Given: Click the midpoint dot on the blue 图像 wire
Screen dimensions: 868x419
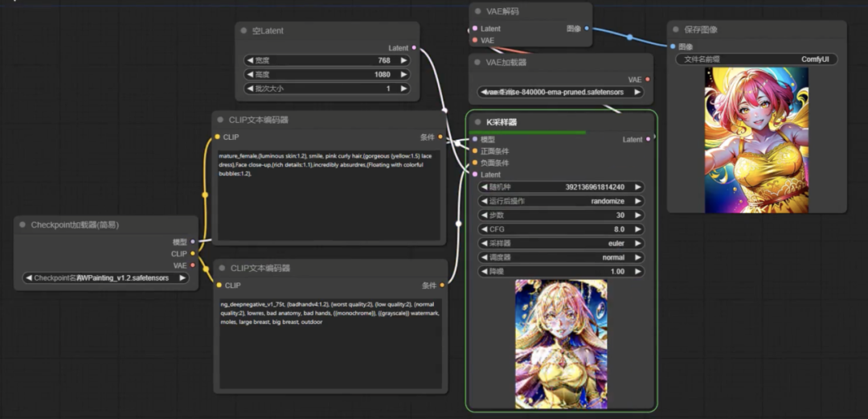Looking at the screenshot, I should [x=629, y=37].
